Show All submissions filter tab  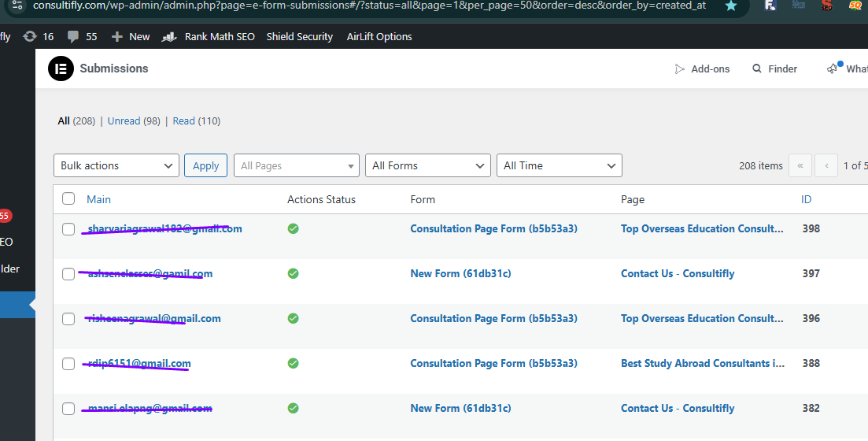(x=76, y=120)
